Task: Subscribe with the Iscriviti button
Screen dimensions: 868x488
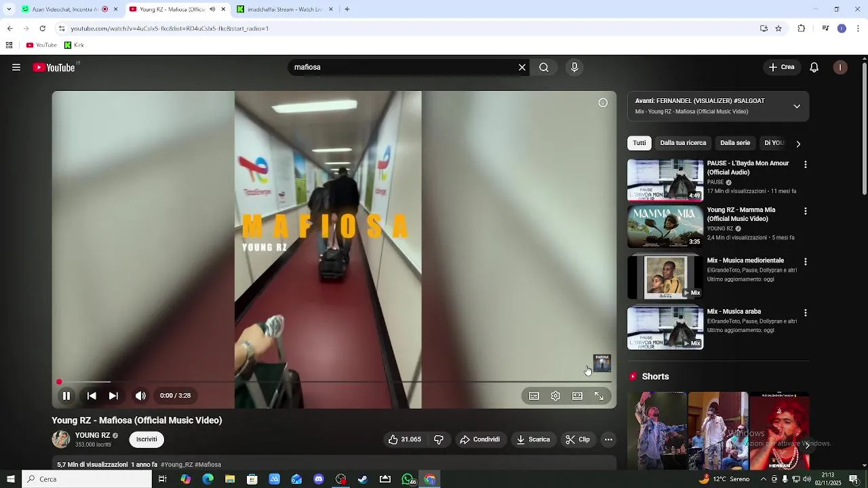Action: tap(146, 439)
